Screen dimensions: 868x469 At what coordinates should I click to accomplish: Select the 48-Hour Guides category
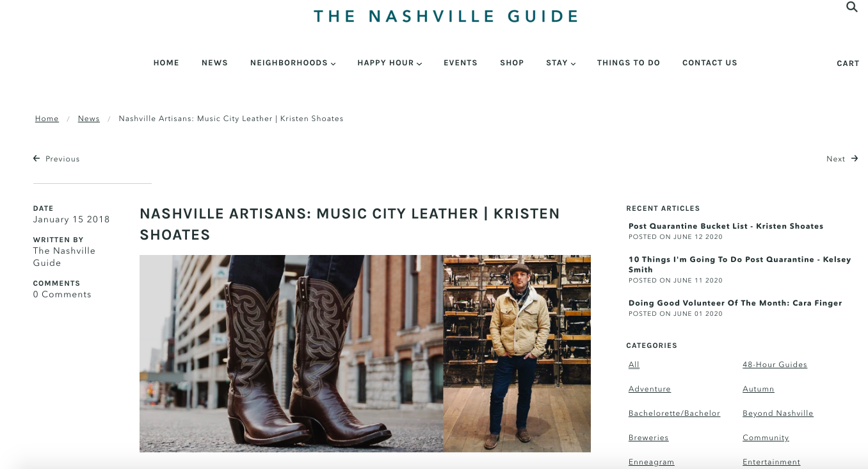coord(775,365)
